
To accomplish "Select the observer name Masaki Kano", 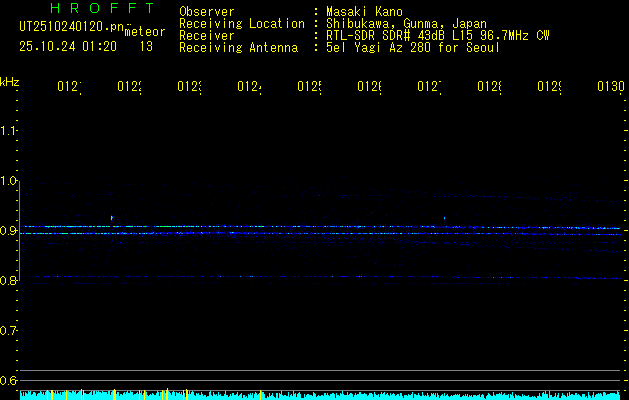I will [x=364, y=12].
